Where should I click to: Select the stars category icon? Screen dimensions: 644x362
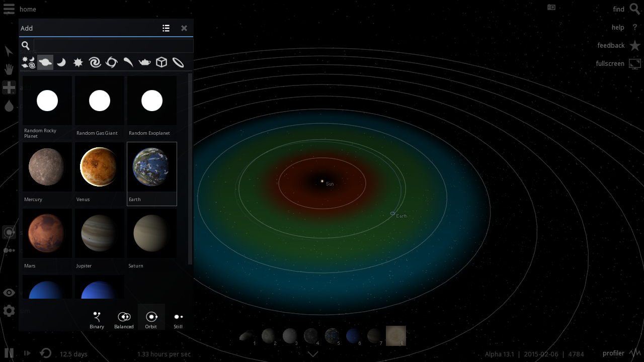[x=78, y=62]
